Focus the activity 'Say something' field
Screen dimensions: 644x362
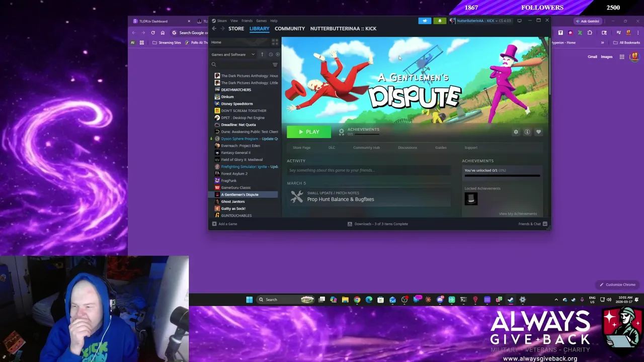pos(368,170)
